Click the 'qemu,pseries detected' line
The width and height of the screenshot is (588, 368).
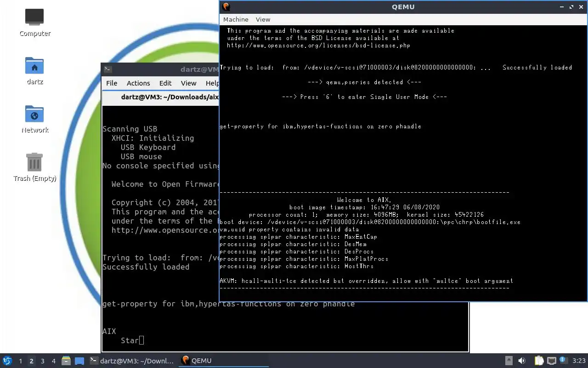(364, 82)
